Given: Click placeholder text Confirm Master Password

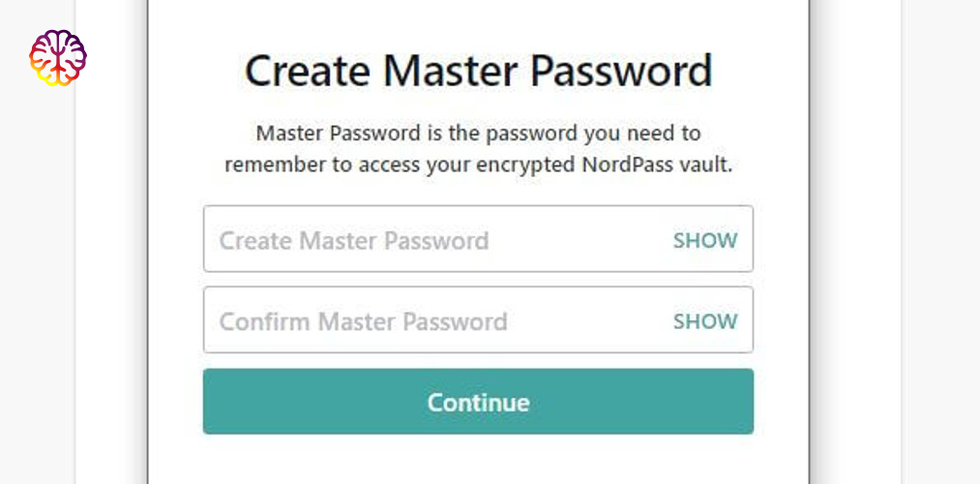Looking at the screenshot, I should pos(363,321).
